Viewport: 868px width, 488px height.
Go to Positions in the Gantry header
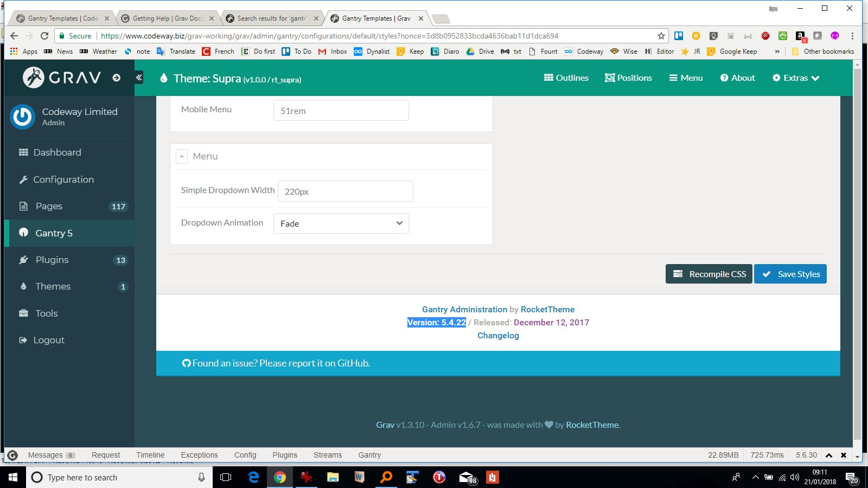coord(628,78)
